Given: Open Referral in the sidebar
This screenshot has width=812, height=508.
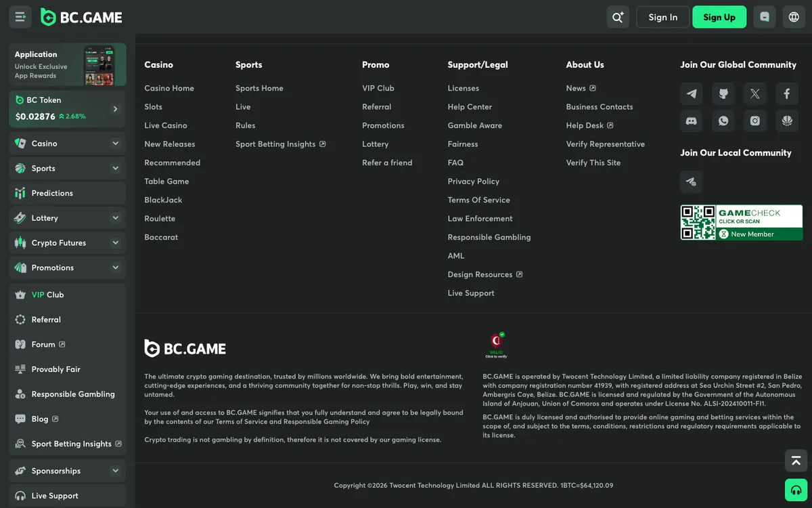Looking at the screenshot, I should 68,320.
